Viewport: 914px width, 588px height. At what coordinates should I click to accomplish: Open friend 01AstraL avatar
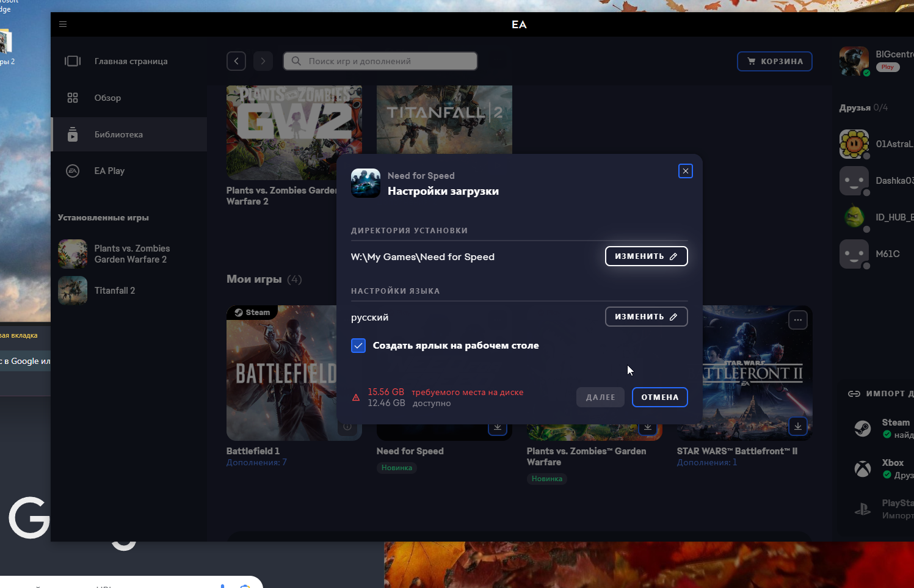coord(854,144)
